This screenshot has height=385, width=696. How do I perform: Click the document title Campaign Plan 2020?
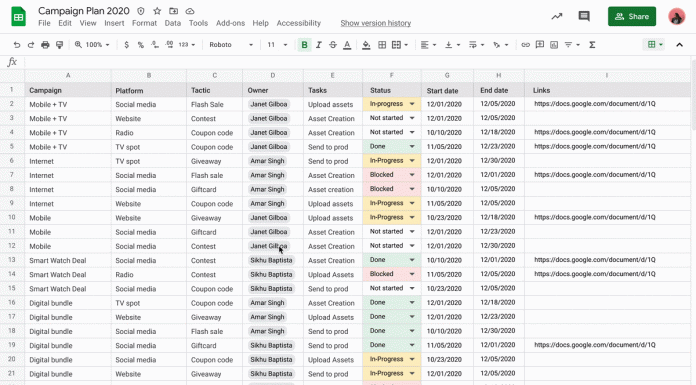[83, 11]
